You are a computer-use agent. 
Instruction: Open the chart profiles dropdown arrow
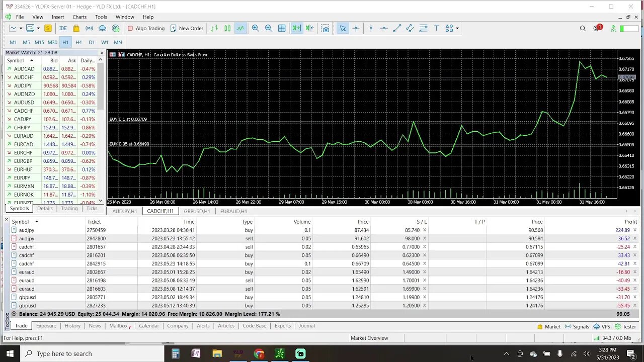click(x=38, y=28)
